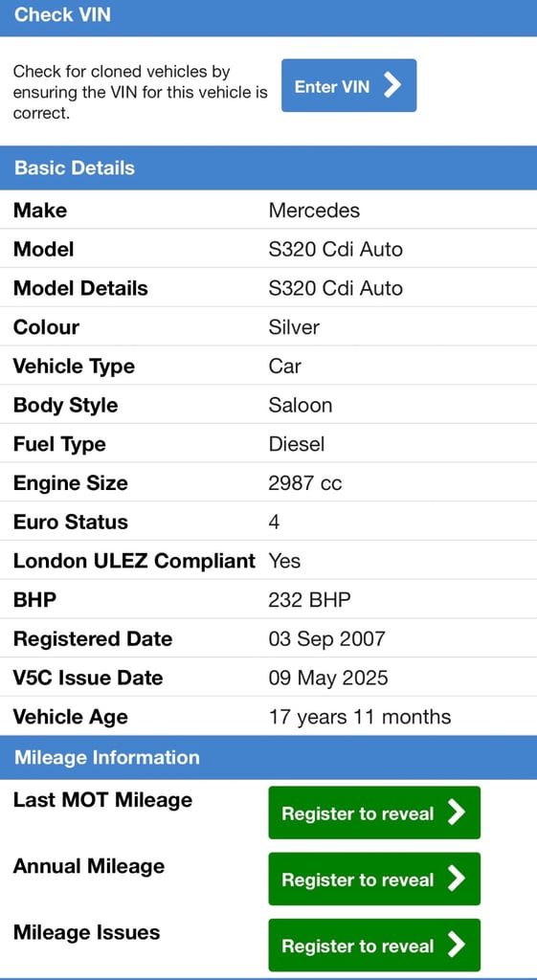Select the Mileage Information section header
The width and height of the screenshot is (537, 980).
point(268,758)
